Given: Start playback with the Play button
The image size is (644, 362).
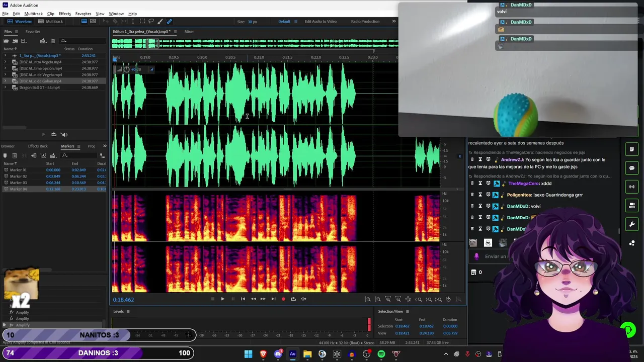Looking at the screenshot, I should pos(222,299).
